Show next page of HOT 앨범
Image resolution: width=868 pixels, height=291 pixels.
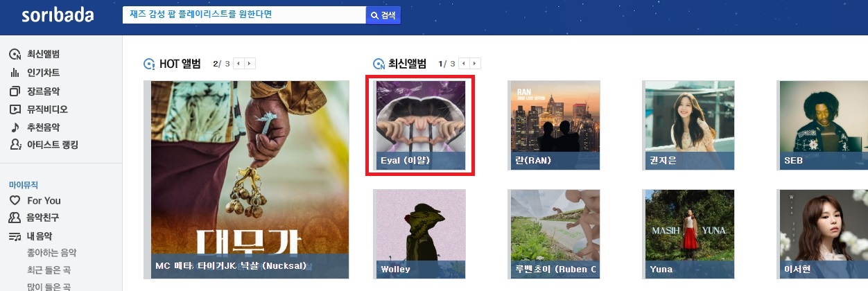pos(250,64)
